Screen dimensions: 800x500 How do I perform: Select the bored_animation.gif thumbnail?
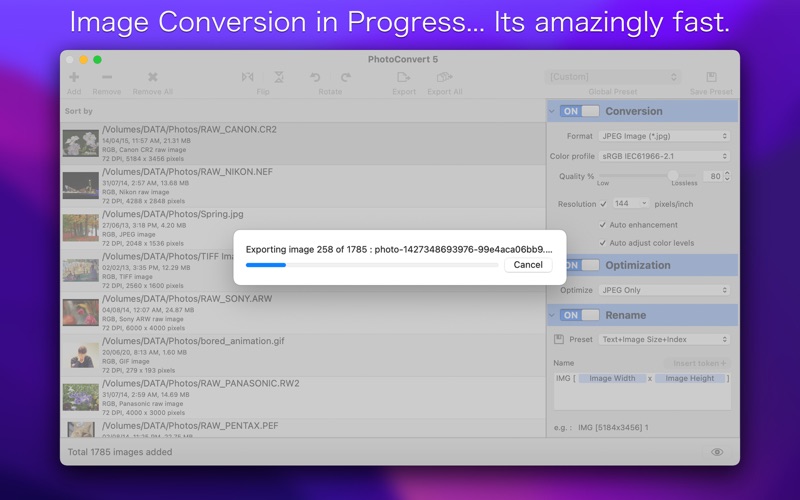click(81, 355)
